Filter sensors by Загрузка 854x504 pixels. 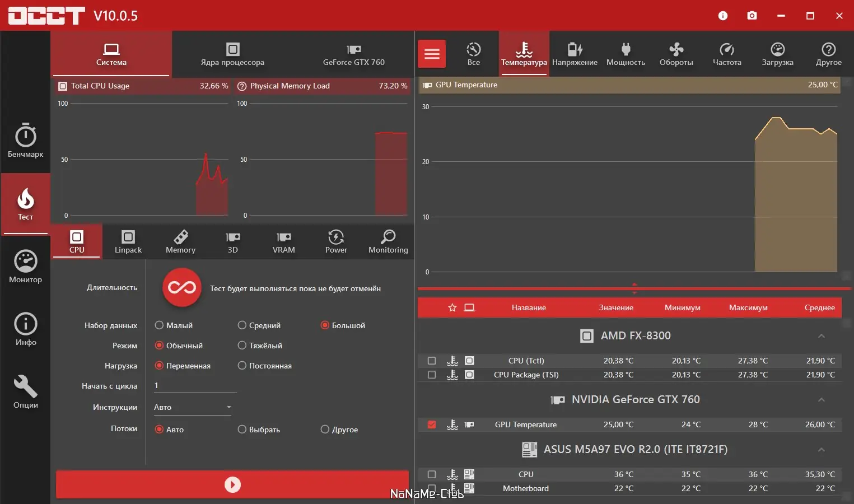(778, 54)
